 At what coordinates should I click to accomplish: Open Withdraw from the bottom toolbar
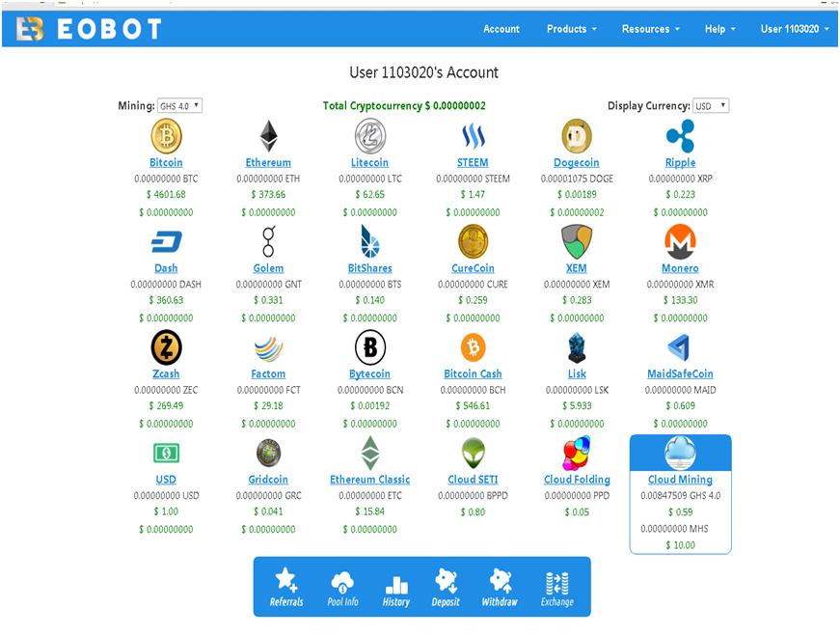500,588
